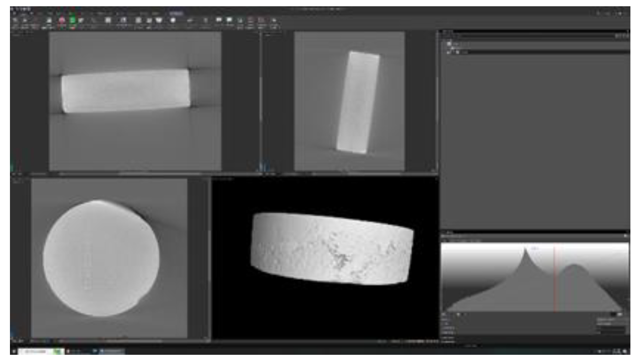This screenshot has height=364, width=640.
Task: Open the Windows Start button
Action: click(14, 351)
